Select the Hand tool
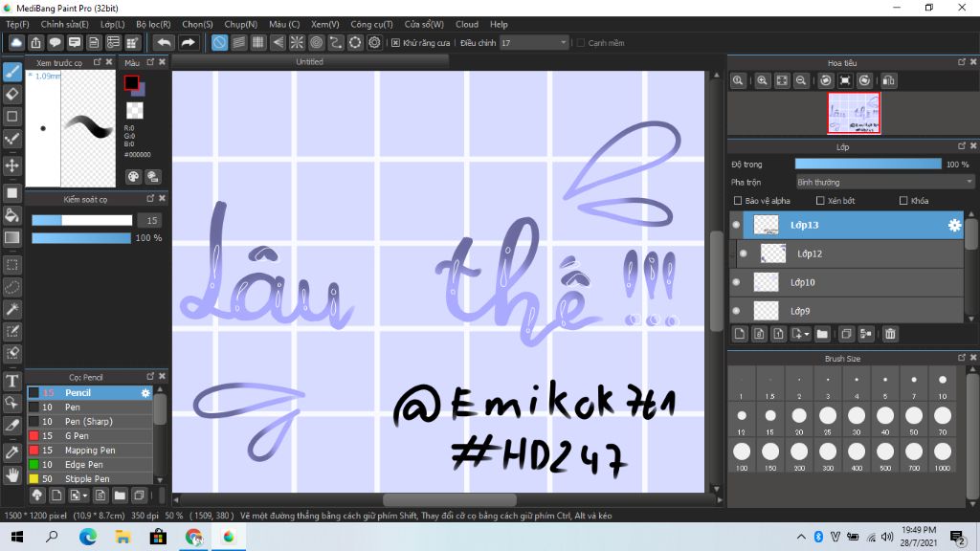Viewport: 980px width, 551px height. pos(12,475)
